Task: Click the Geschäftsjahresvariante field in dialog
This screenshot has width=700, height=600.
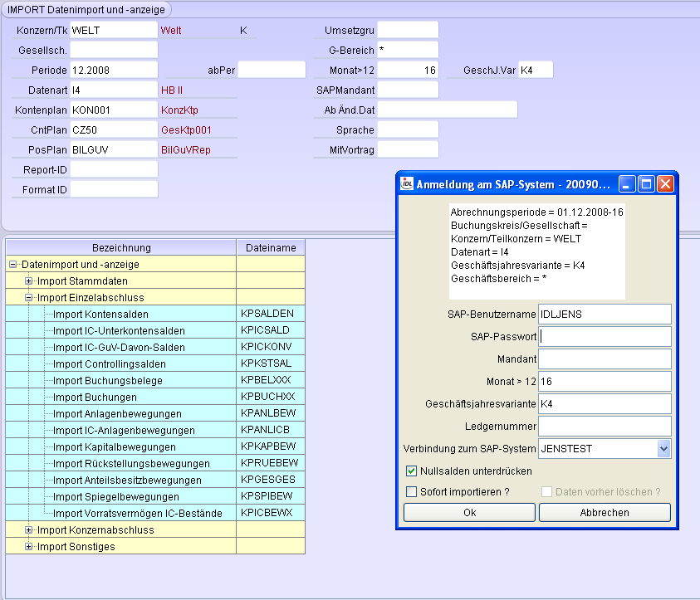Action: pos(605,403)
